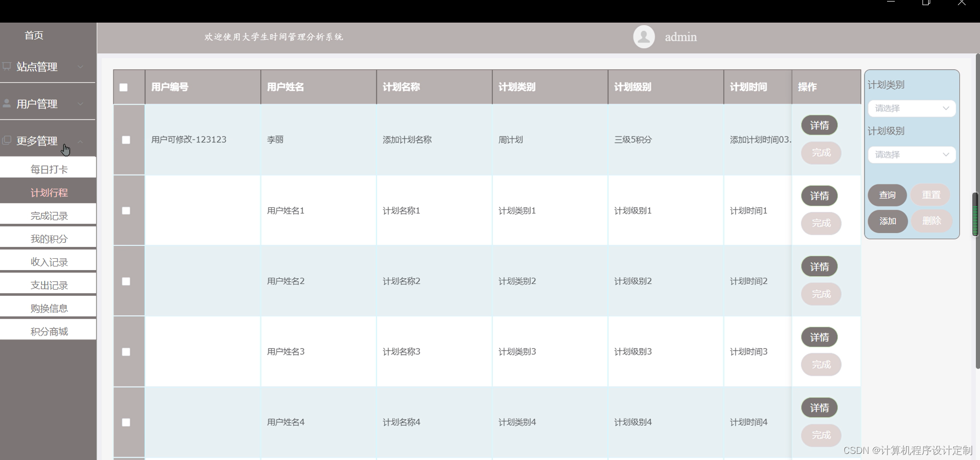Check the row for 李丽
The height and width of the screenshot is (460, 980).
coord(126,140)
